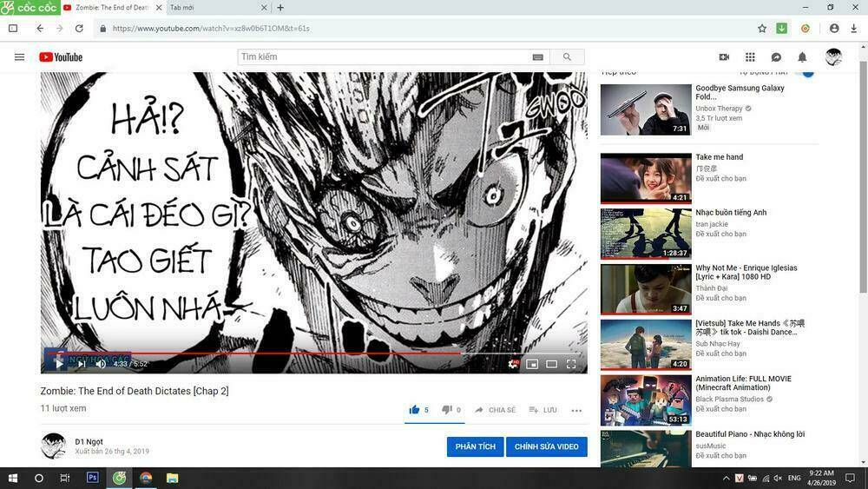This screenshot has width=868, height=489.
Task: Click the like thumbs-up icon
Action: pos(414,410)
